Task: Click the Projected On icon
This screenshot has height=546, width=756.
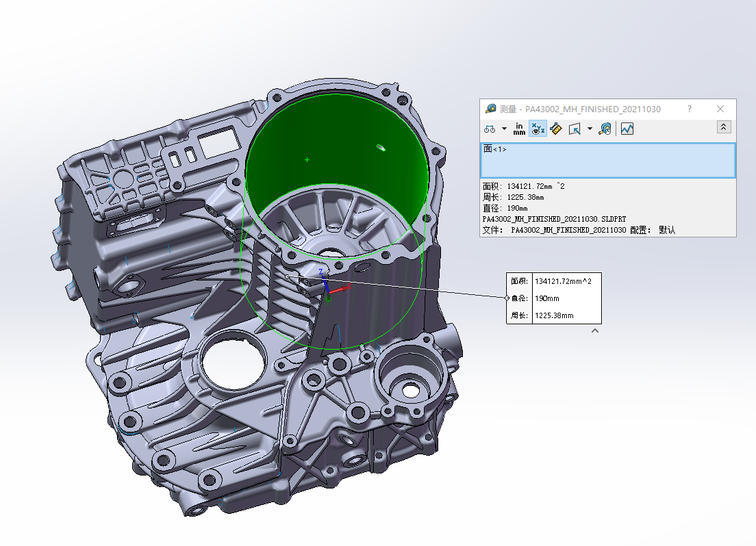Action: pos(575,129)
